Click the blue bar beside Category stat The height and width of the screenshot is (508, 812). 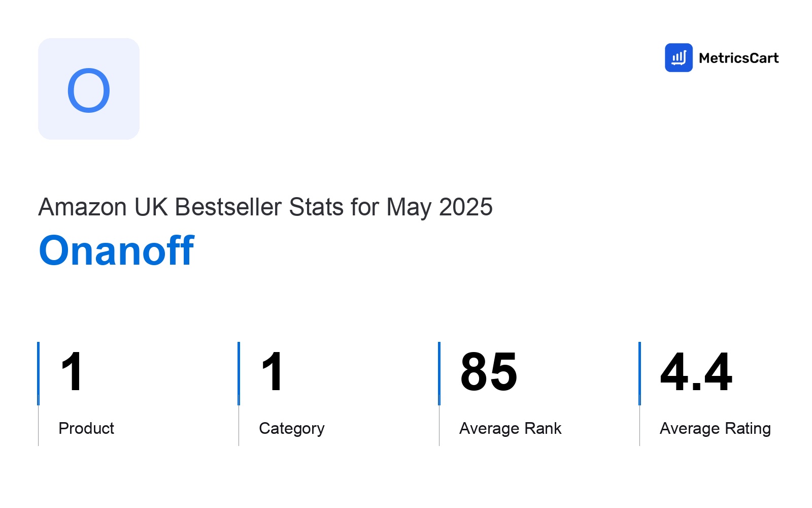coord(239,373)
